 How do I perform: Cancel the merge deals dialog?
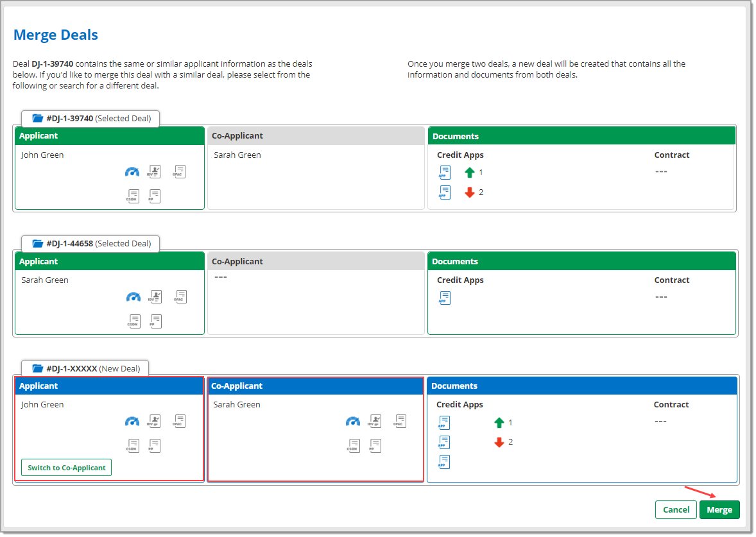tap(676, 509)
